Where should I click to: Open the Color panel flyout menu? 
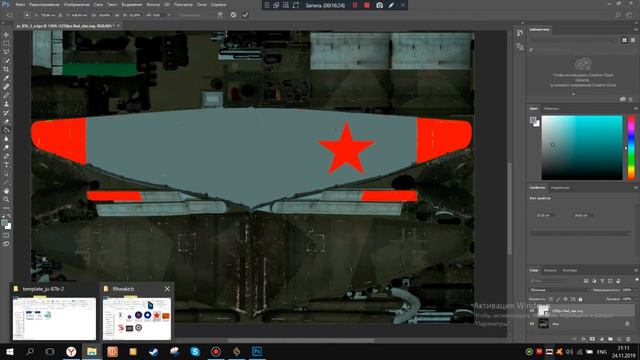pos(636,109)
